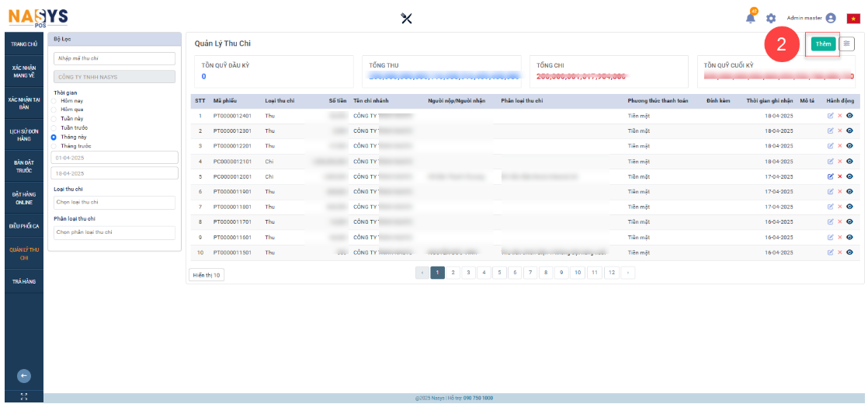Open the Hiển thị 10 page size dropdown
Screen dimensions: 868x404
pos(207,275)
